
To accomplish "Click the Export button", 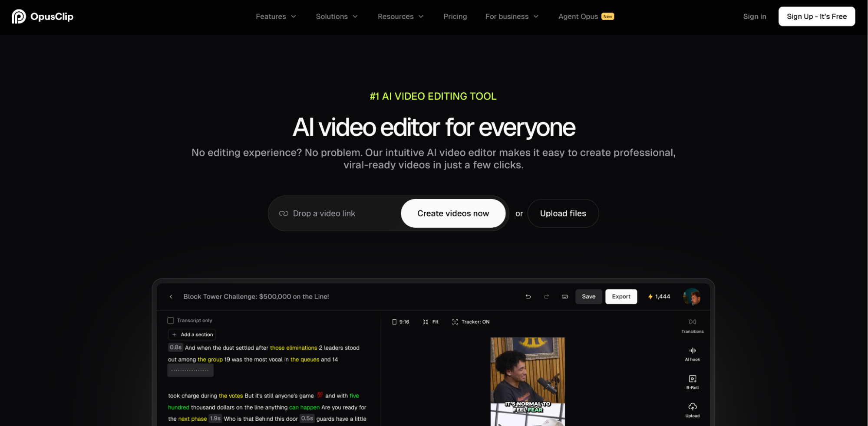I will click(x=621, y=297).
